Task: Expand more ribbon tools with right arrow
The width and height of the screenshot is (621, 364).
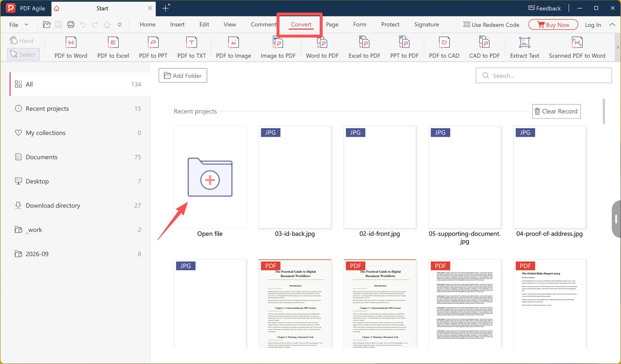Action: (618, 47)
